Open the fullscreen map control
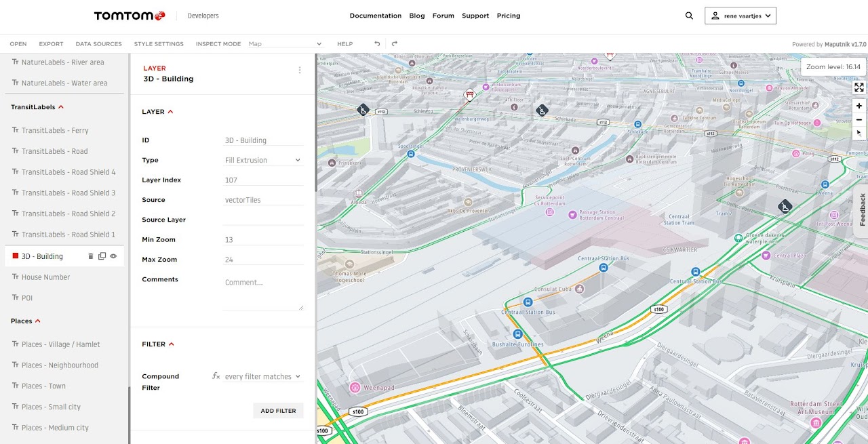 coord(859,87)
